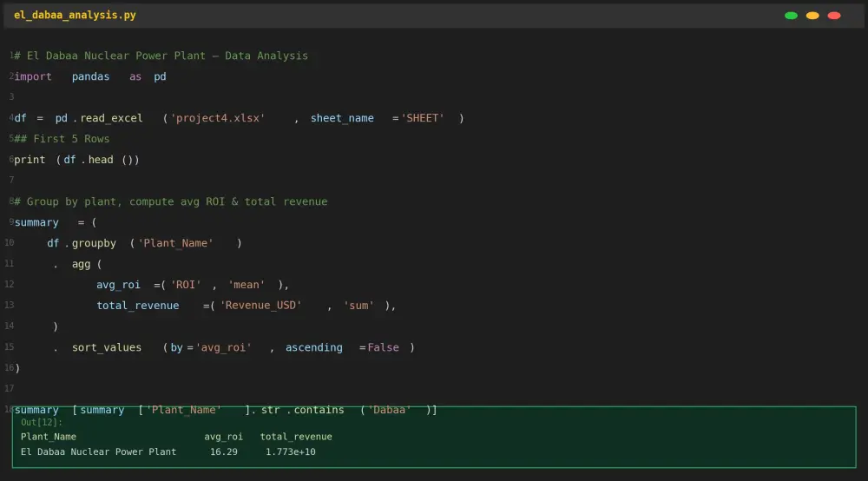868x481 pixels.
Task: Click the 'total_revenue' keyword argument
Action: point(138,306)
